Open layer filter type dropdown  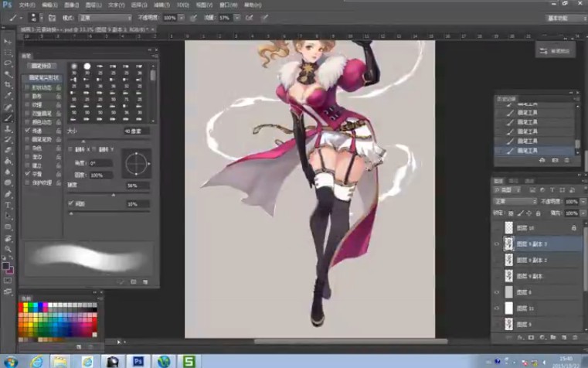point(508,190)
